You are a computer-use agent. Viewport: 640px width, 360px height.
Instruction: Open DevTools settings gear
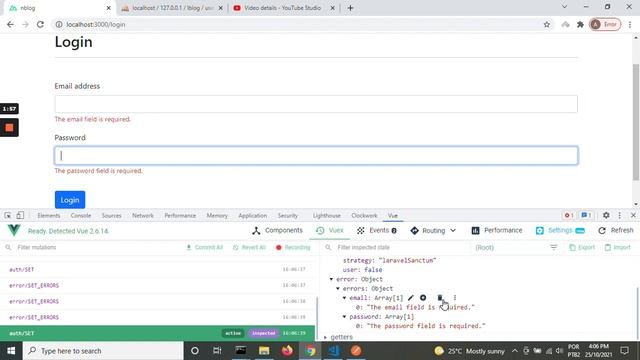[606, 215]
